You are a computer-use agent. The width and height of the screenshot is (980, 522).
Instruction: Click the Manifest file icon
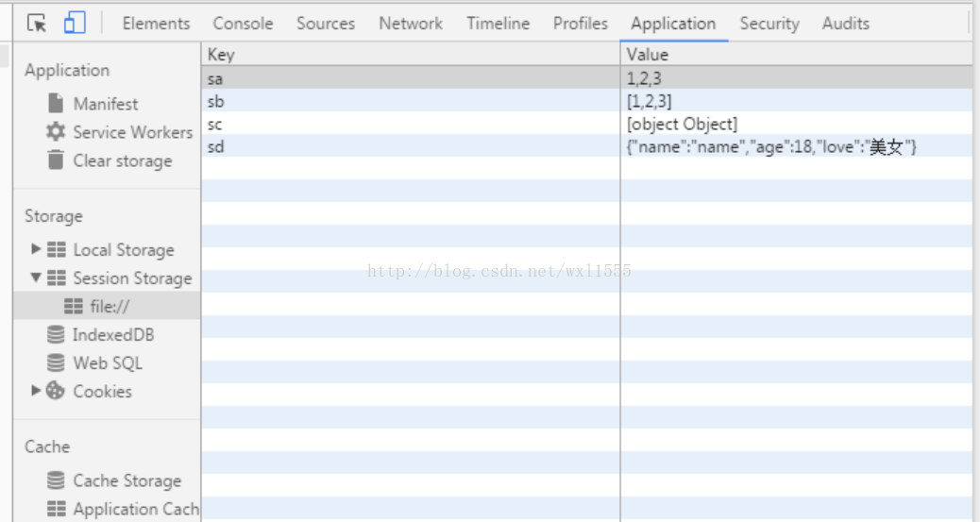(x=56, y=103)
